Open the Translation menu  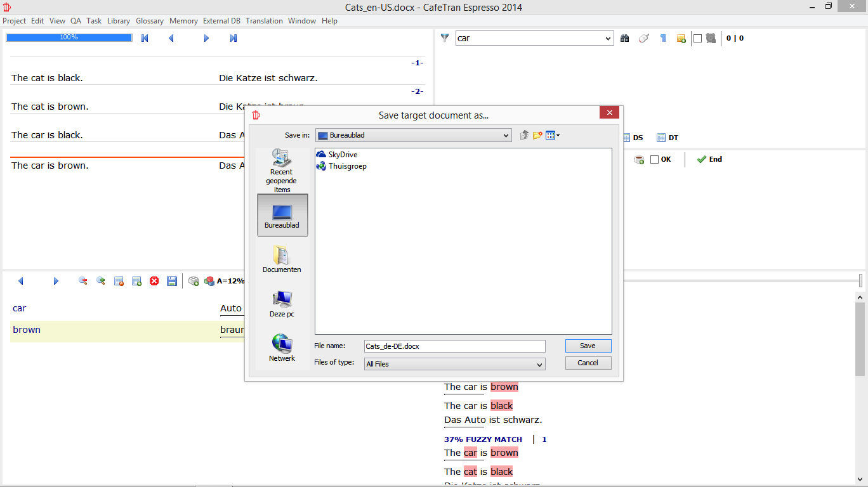[264, 21]
